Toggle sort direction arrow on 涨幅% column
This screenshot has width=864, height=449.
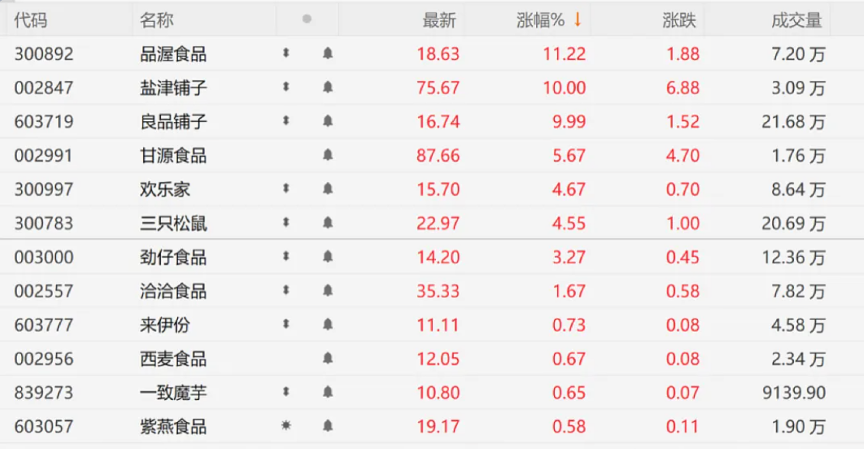[x=577, y=19]
